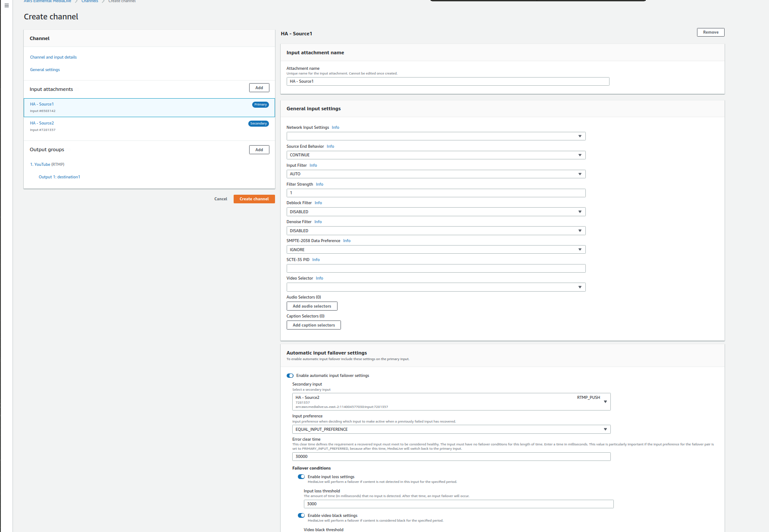
Task: Open Info for Filter Strength
Action: [x=319, y=184]
